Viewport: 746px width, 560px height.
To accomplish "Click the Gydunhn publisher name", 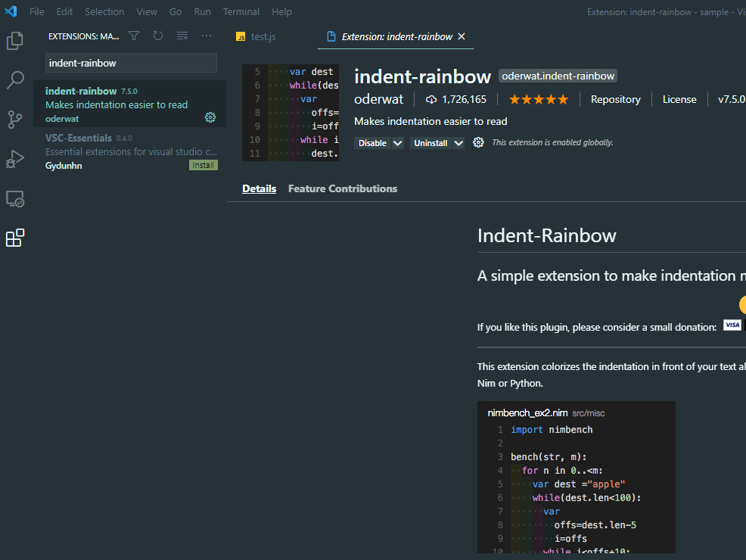I will pyautogui.click(x=64, y=166).
